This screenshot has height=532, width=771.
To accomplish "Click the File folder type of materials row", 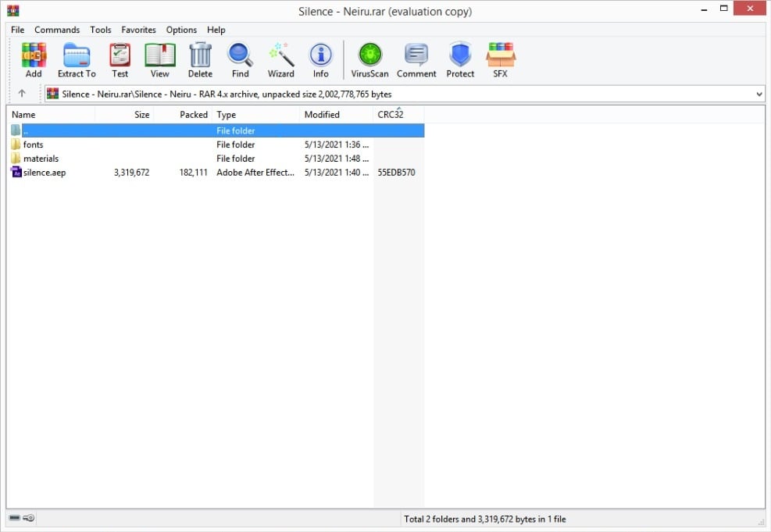I will [x=236, y=159].
